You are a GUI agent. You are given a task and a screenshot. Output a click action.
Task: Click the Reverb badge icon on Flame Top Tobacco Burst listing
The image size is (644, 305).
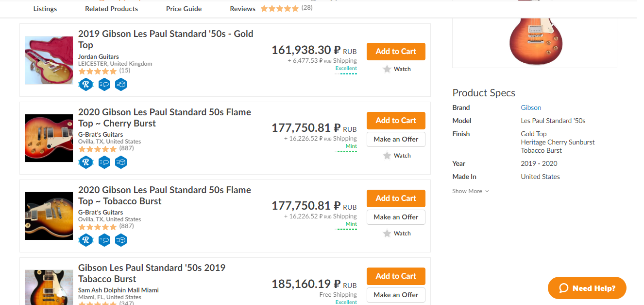[86, 240]
